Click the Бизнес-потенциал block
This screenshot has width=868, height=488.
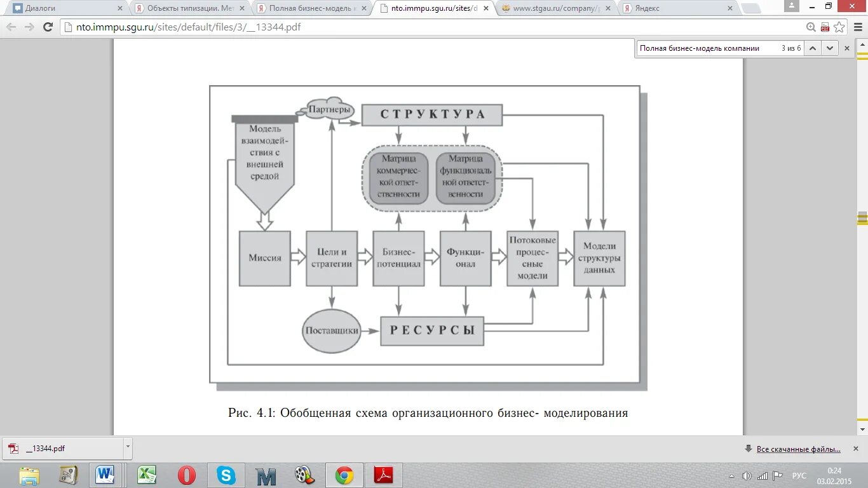398,258
